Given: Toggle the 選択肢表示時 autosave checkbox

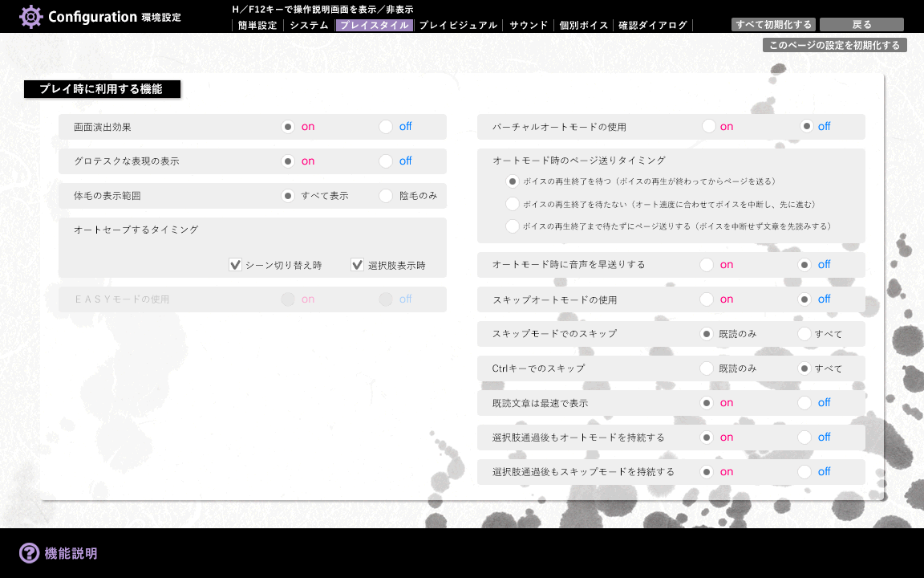Looking at the screenshot, I should [x=358, y=265].
